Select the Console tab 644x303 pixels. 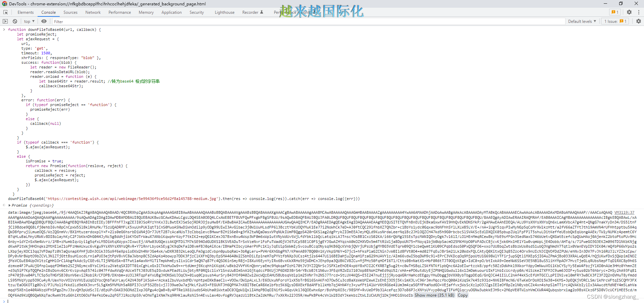pyautogui.click(x=49, y=12)
